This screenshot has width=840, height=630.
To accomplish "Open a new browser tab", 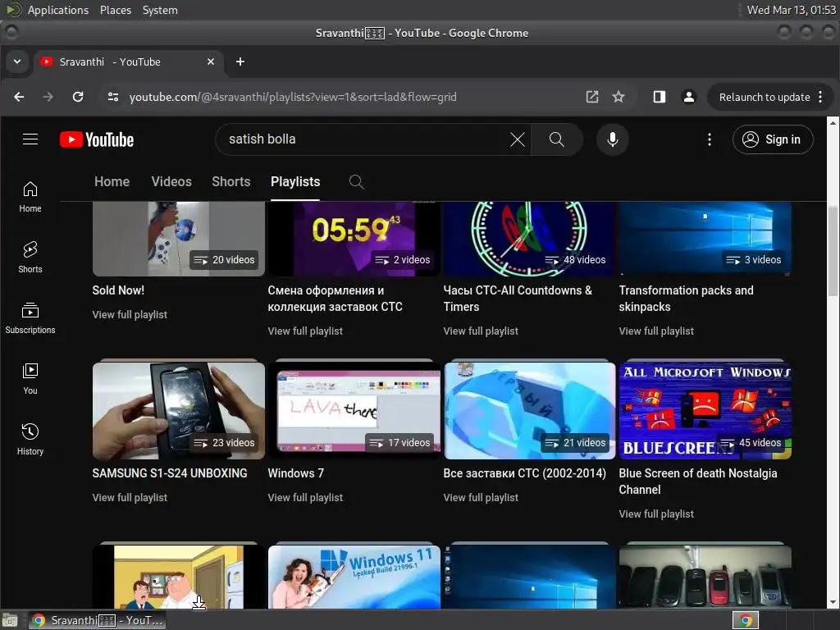I will (x=240, y=62).
